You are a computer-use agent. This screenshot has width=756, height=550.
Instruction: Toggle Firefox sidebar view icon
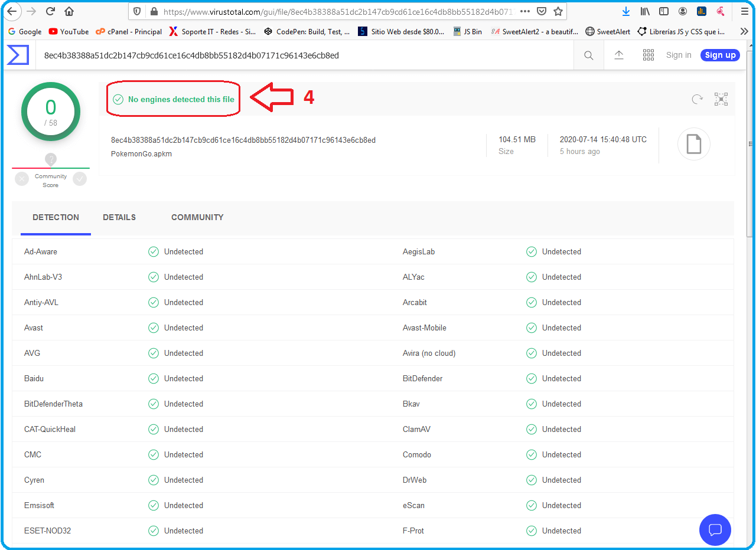point(664,11)
